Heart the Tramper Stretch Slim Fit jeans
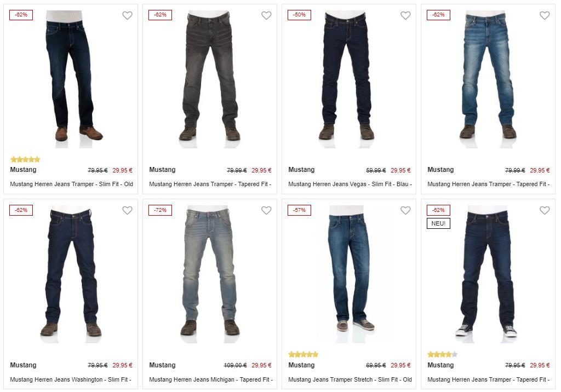Image resolution: width=561 pixels, height=392 pixels. (x=405, y=210)
